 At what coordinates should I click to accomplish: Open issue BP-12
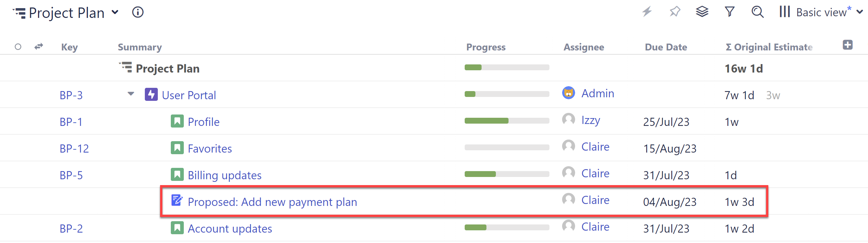tap(74, 148)
